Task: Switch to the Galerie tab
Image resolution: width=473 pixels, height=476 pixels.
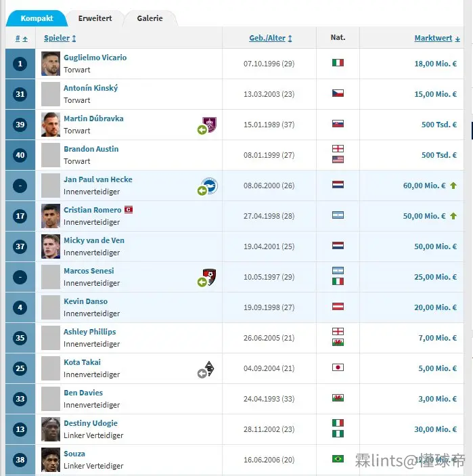Action: coord(150,18)
